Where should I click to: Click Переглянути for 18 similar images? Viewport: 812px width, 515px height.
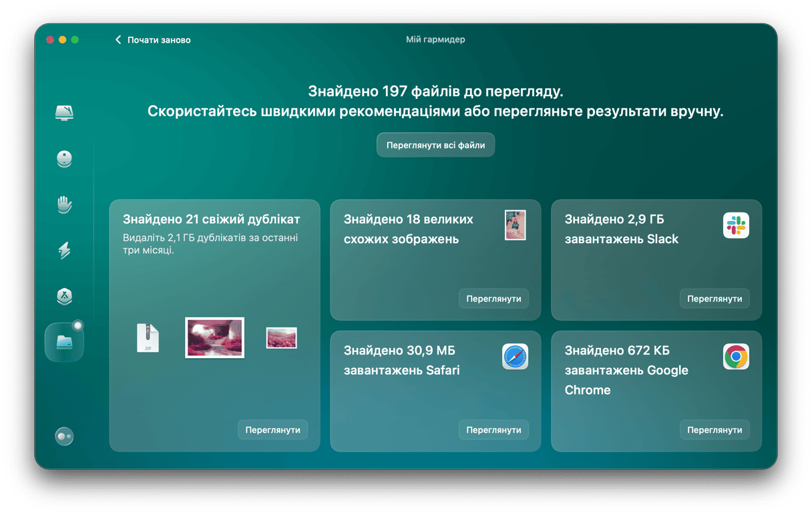(493, 299)
